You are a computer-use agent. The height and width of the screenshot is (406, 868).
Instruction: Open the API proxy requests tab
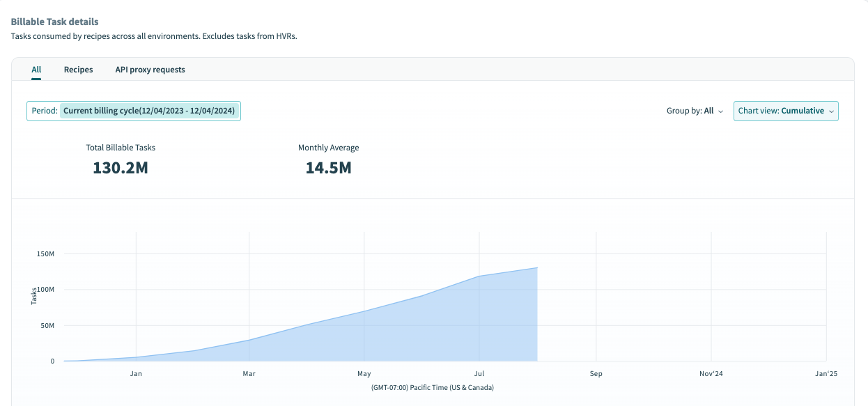150,69
